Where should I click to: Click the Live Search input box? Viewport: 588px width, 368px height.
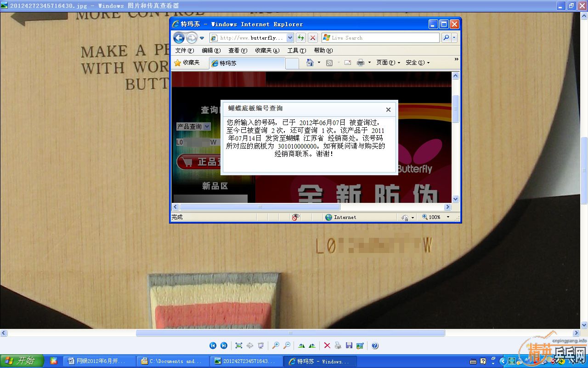click(x=384, y=38)
